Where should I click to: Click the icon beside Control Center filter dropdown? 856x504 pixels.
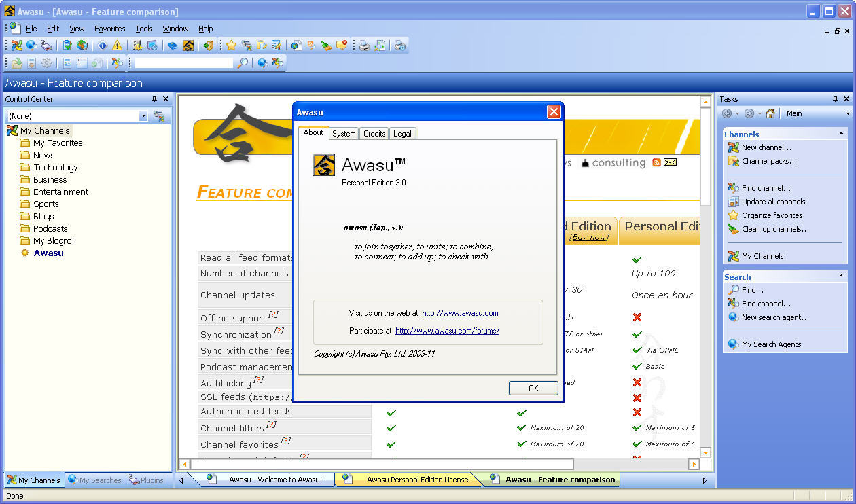pyautogui.click(x=159, y=116)
